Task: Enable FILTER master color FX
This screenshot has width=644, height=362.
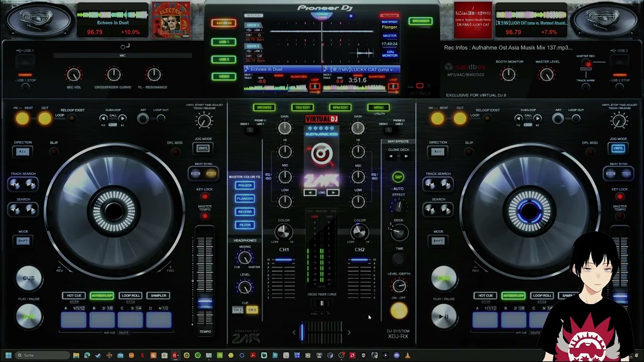Action: [245, 225]
